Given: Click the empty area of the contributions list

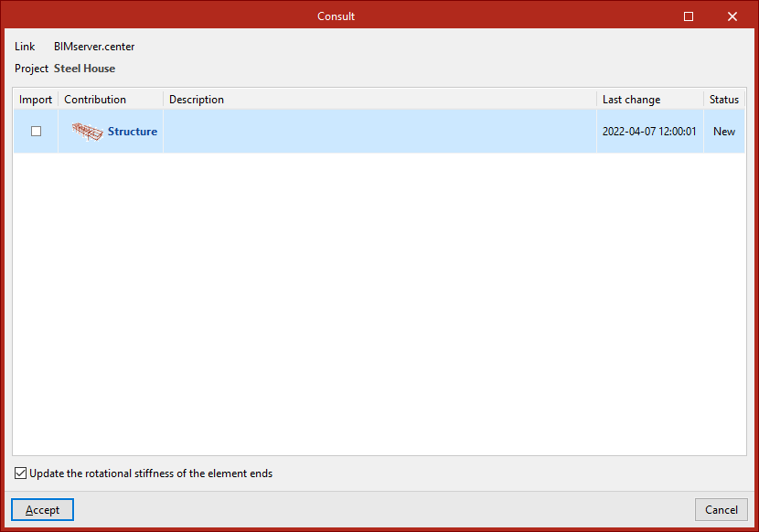Looking at the screenshot, I should (x=379, y=302).
